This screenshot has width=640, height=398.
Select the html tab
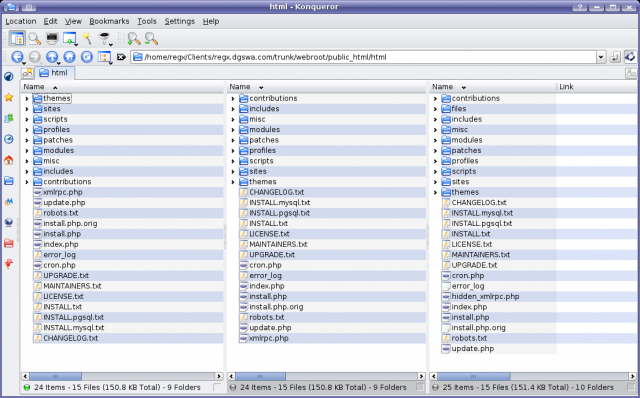coord(55,73)
